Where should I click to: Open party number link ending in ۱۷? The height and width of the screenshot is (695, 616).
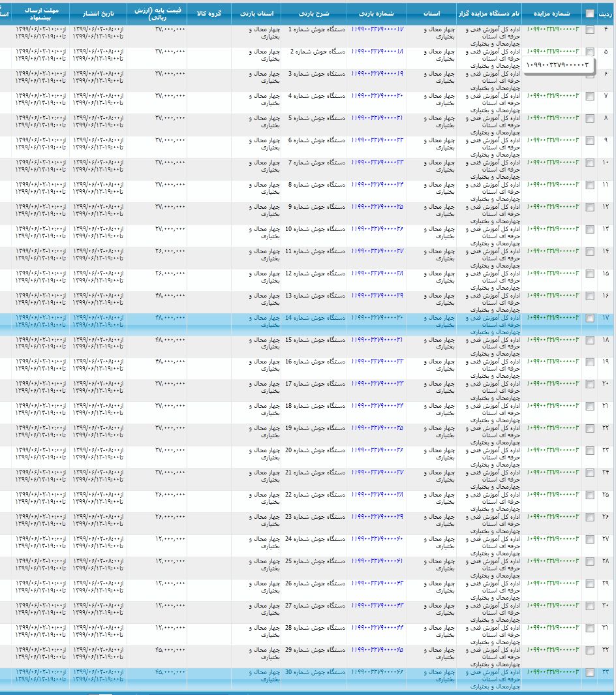(377, 29)
